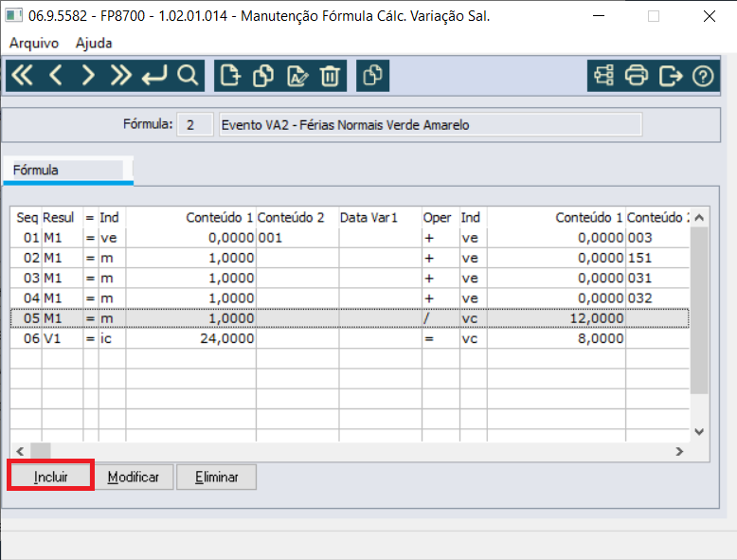Image resolution: width=737 pixels, height=560 pixels.
Task: Select row with Seq 04
Action: pyautogui.click(x=350, y=298)
